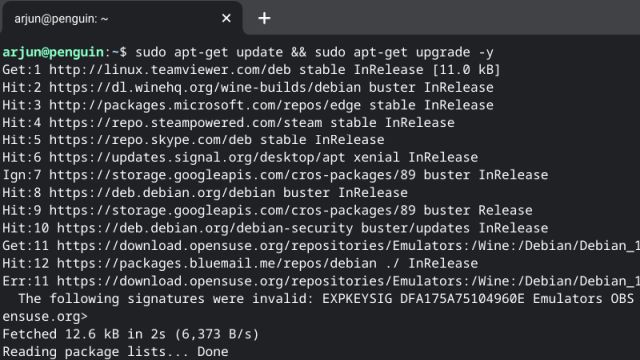Open the repo.steampowered.com/steam URL
640x360 pixels.
186,122
